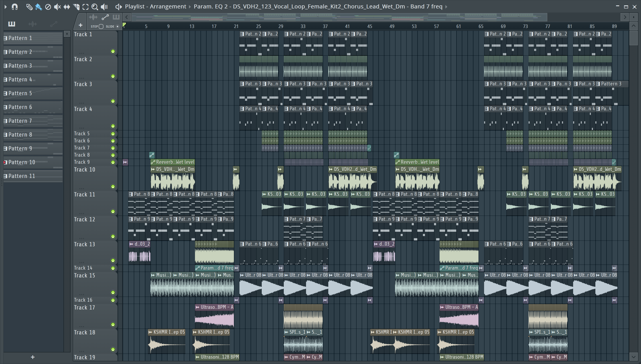Viewport: 641px width, 364px height.
Task: Show audio clips in picker via waveform icon
Action: [32, 24]
